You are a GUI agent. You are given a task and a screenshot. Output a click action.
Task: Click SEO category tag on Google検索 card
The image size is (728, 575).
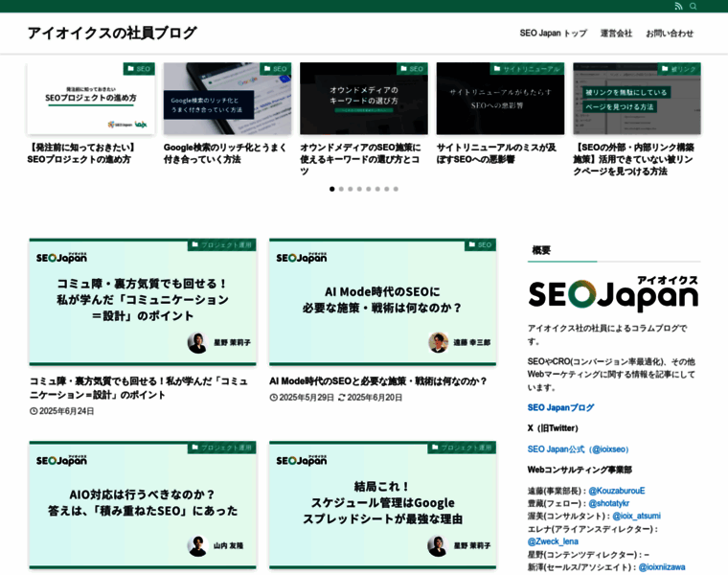(x=275, y=69)
